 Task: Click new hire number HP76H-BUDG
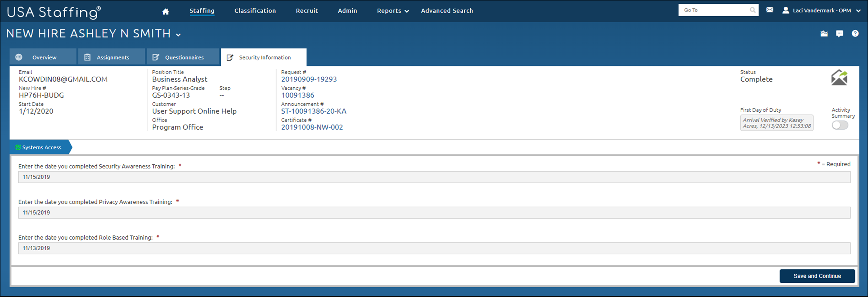pyautogui.click(x=41, y=95)
